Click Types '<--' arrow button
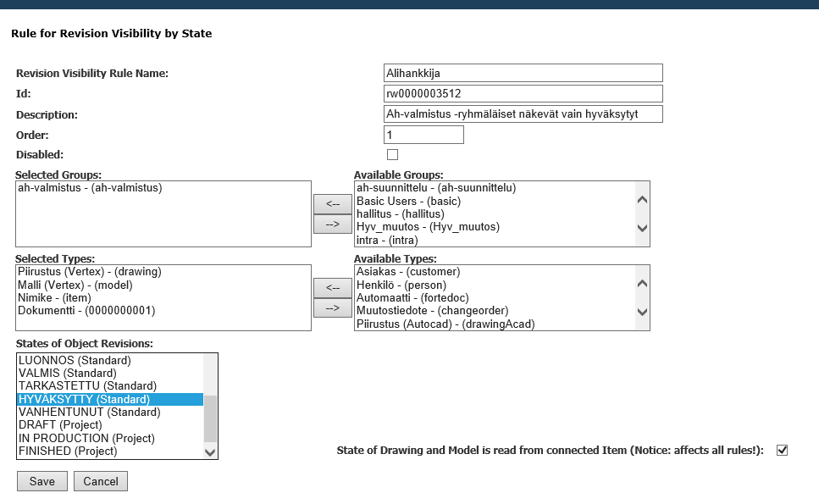The height and width of the screenshot is (504, 819). click(332, 288)
